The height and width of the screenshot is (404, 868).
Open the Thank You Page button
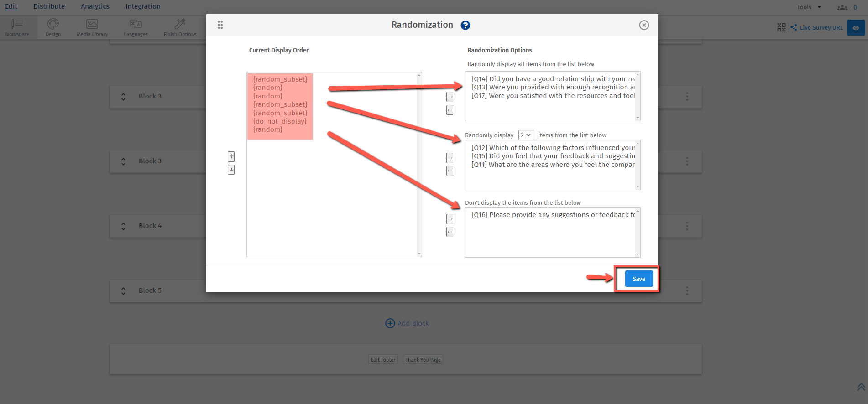coord(423,360)
